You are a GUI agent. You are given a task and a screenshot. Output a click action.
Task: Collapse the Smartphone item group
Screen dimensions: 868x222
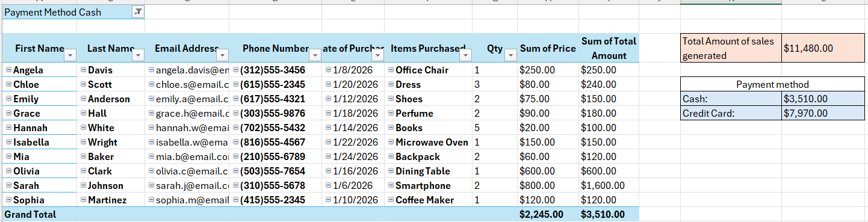pos(391,185)
